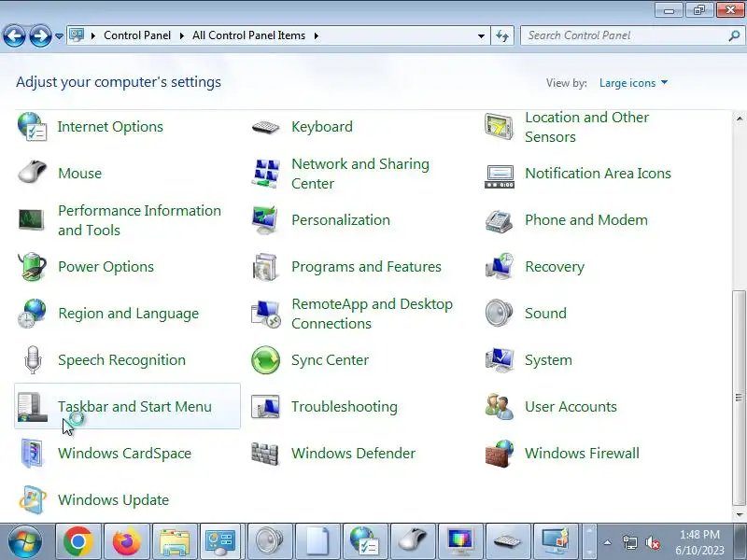Open the Region and Language globe icon

[32, 314]
